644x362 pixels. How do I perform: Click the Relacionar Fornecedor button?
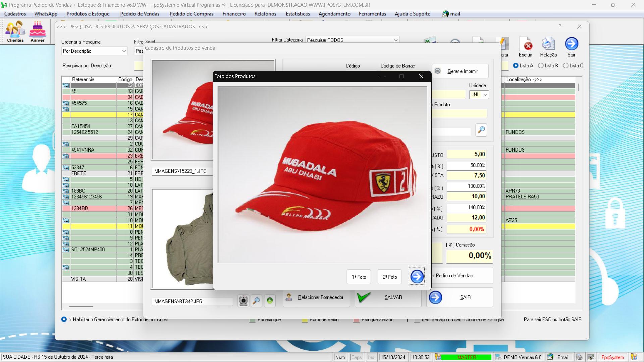(x=316, y=297)
